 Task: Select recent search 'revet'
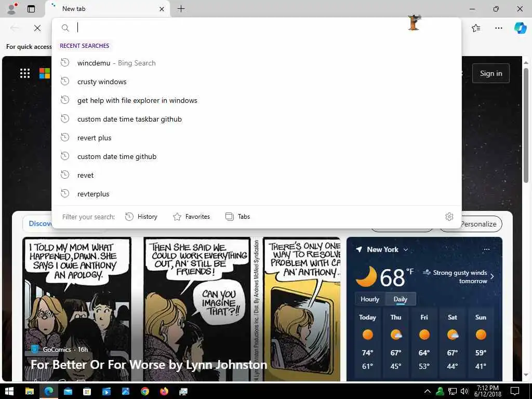(257, 175)
